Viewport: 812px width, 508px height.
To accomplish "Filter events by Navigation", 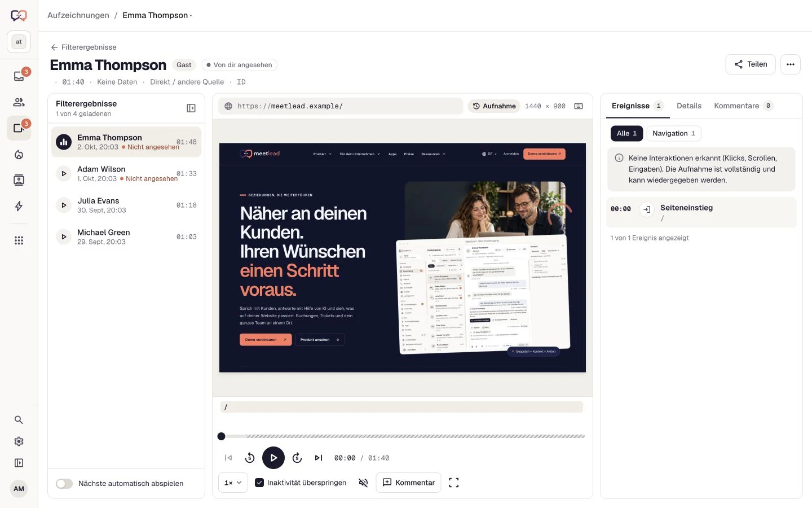I will [x=673, y=133].
